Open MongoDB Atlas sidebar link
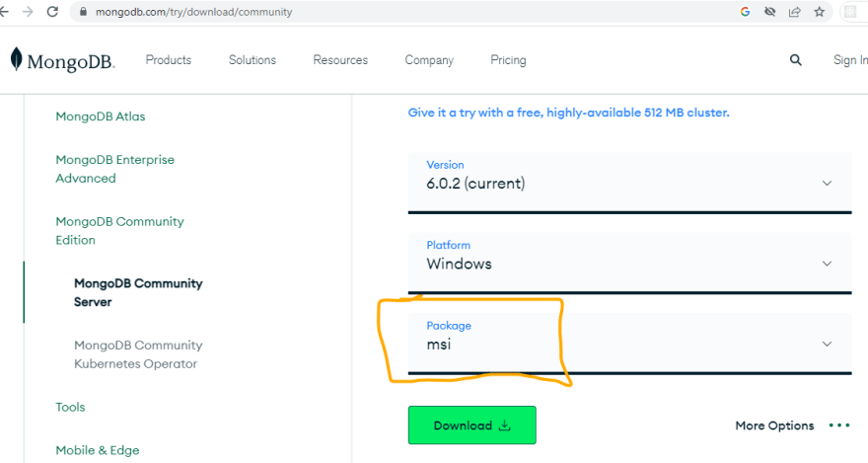Image resolution: width=868 pixels, height=463 pixels. (101, 116)
